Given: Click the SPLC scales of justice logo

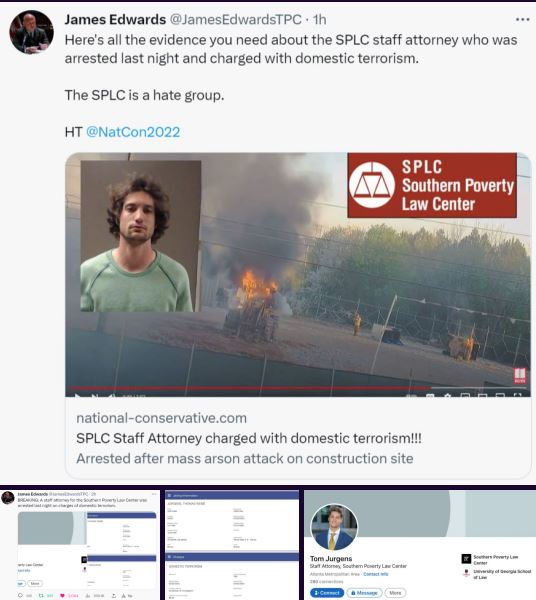Looking at the screenshot, I should pyautogui.click(x=372, y=185).
